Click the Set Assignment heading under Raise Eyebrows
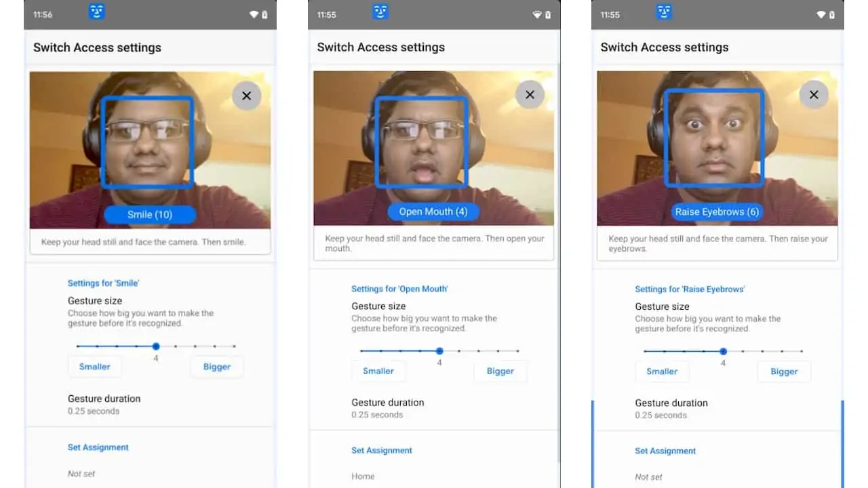This screenshot has height=488, width=868. point(665,451)
